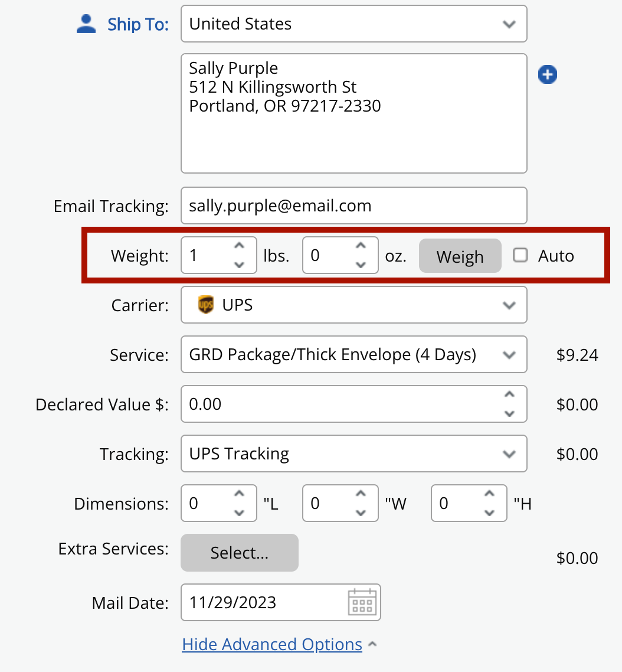Click the Ship To person icon
Viewport: 622px width, 672px height.
click(86, 24)
